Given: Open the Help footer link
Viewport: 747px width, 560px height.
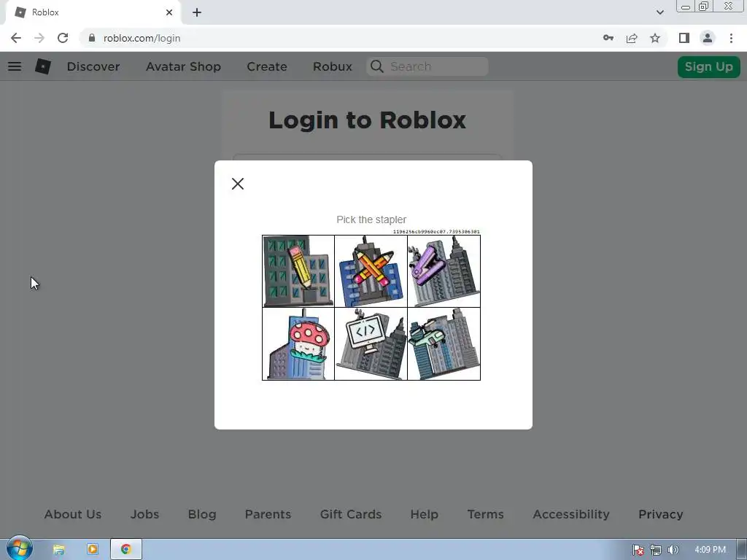Looking at the screenshot, I should click(424, 514).
